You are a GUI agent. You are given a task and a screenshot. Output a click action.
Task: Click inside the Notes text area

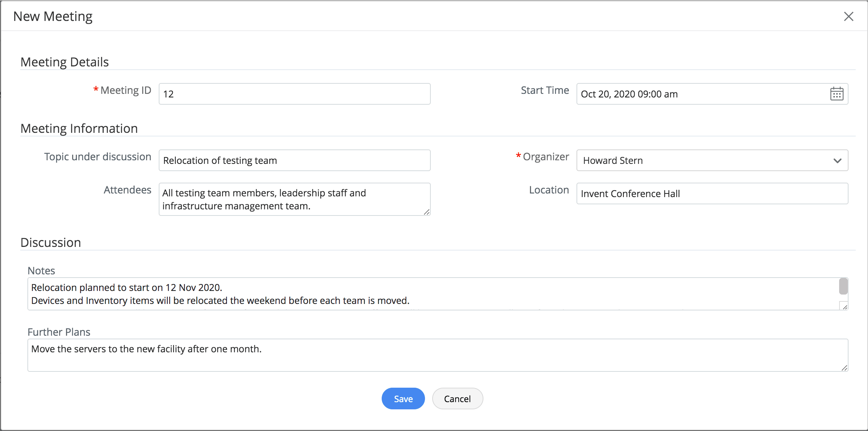[x=433, y=294]
